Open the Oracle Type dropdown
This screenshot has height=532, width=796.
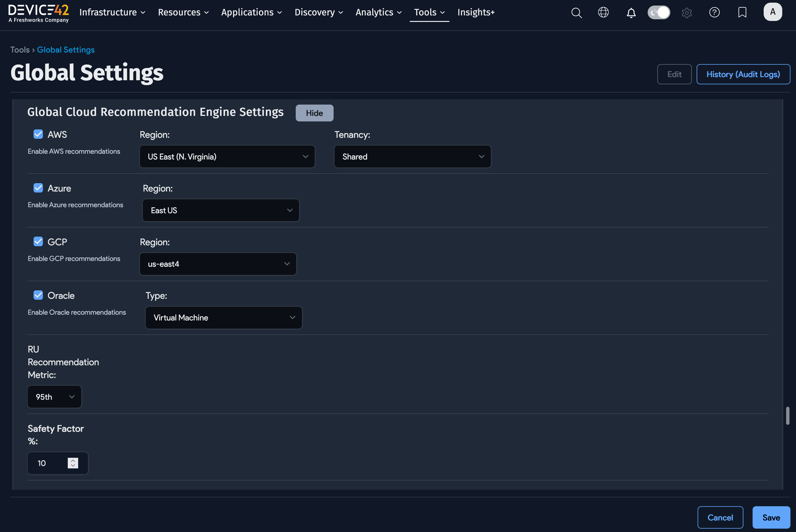223,318
